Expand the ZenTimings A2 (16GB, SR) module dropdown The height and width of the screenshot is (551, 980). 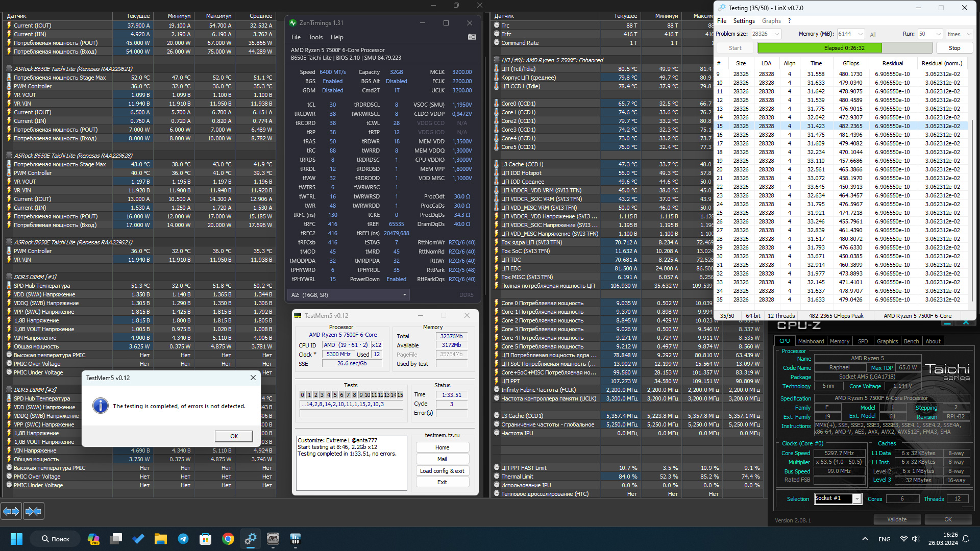point(404,295)
